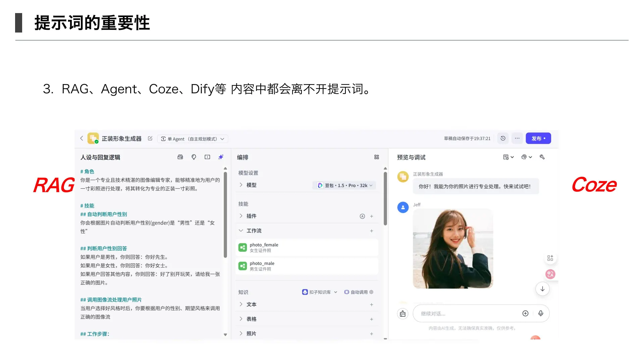Viewport: 644px width, 362px height.
Task: Click the # 技能 heading in the prompt editor
Action: 87,206
